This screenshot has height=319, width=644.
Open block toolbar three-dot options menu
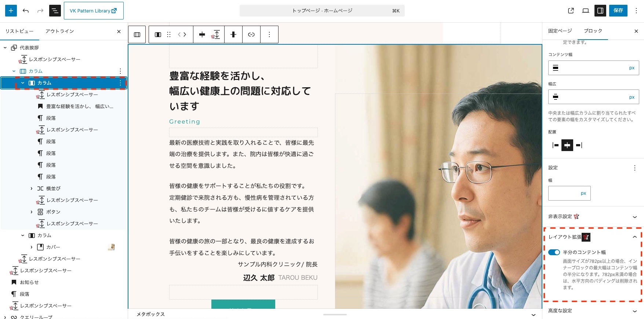tap(269, 34)
